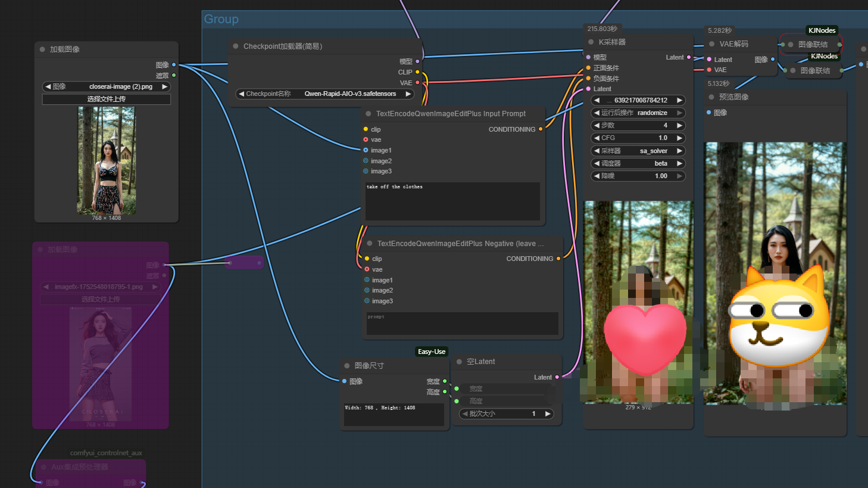Collapse the Checkpoint加载器(简易) node header dot
This screenshot has height=488, width=868.
pyautogui.click(x=236, y=46)
